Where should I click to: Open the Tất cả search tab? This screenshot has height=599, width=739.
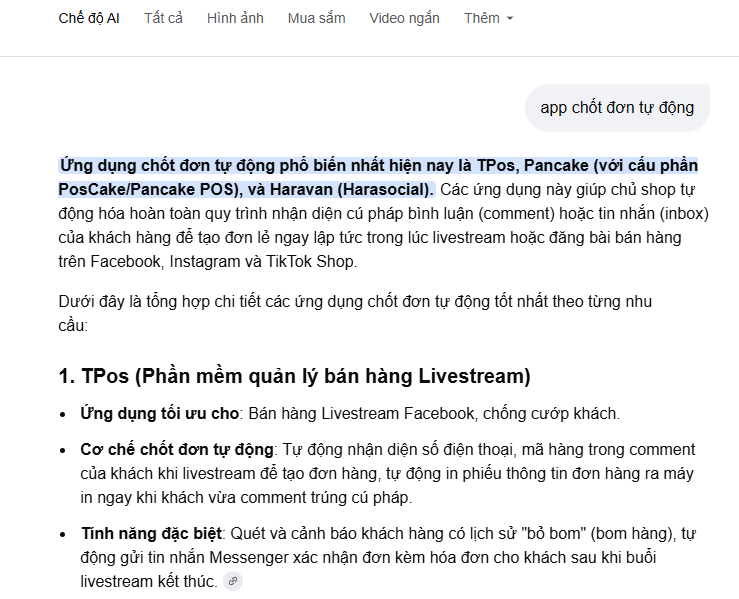pyautogui.click(x=163, y=18)
